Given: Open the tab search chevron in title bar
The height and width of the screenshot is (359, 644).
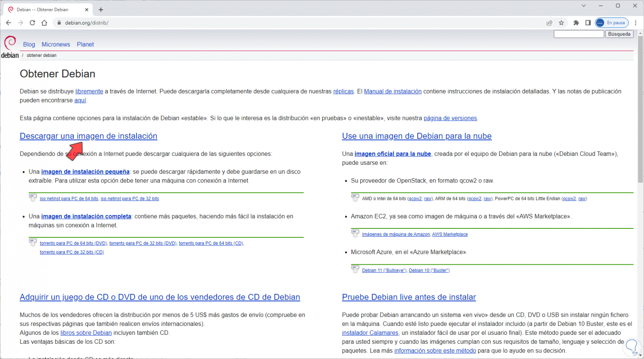Looking at the screenshot, I should click(x=584, y=6).
